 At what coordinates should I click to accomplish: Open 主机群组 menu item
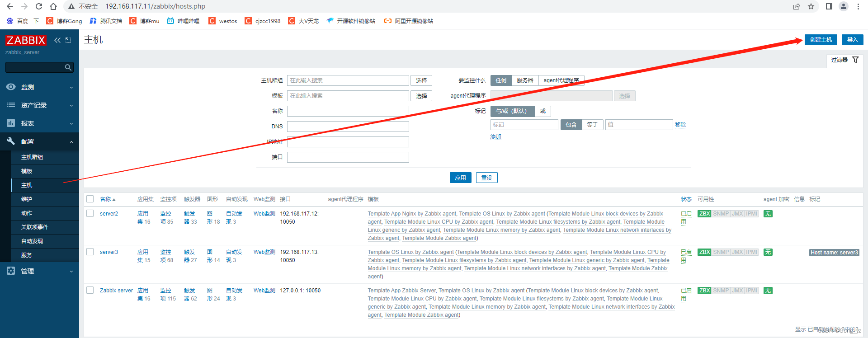tap(45, 157)
